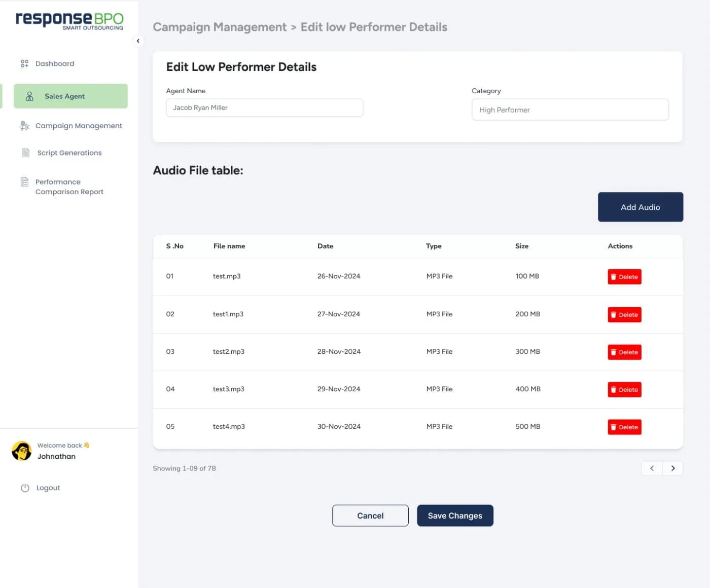Image resolution: width=710 pixels, height=588 pixels.
Task: Click the Campaign Management breadcrumb link
Action: [220, 27]
